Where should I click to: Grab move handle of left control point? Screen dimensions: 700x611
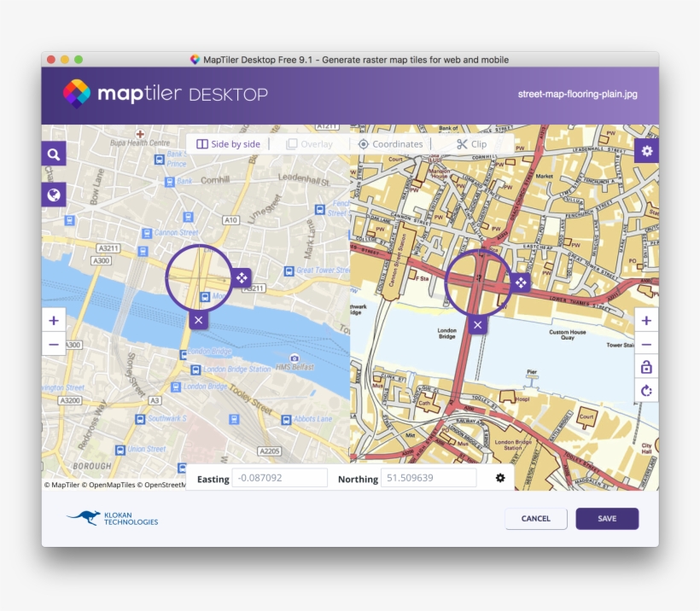(x=242, y=277)
